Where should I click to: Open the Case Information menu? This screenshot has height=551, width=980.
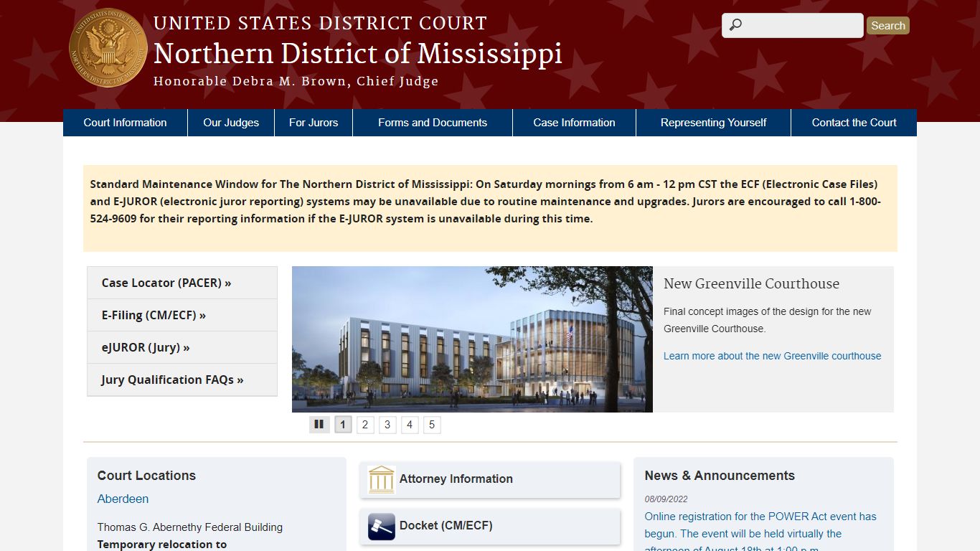(x=574, y=123)
